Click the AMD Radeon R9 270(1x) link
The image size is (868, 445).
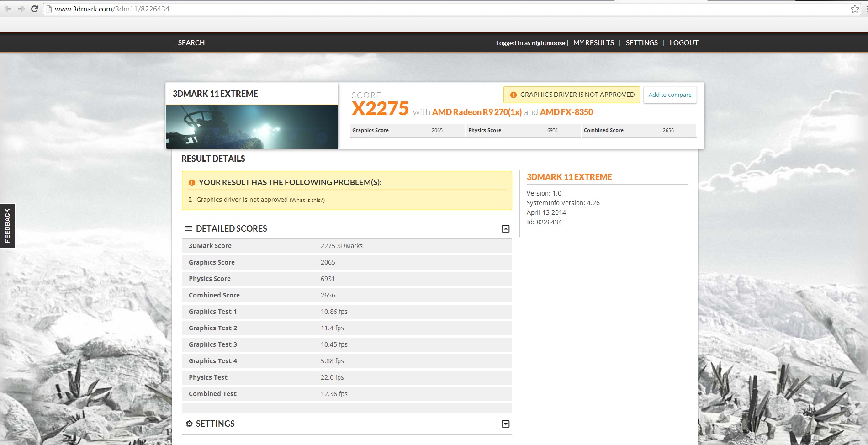(x=476, y=112)
